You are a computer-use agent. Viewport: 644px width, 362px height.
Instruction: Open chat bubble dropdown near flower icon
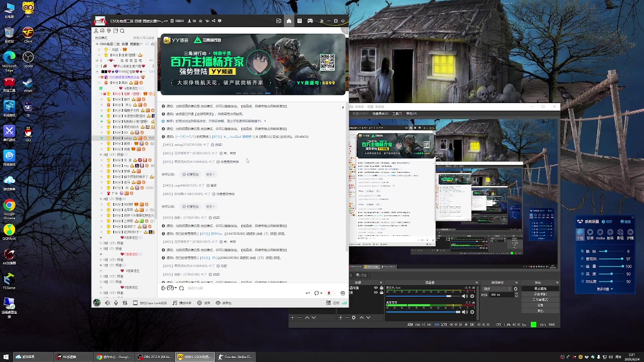point(321,293)
